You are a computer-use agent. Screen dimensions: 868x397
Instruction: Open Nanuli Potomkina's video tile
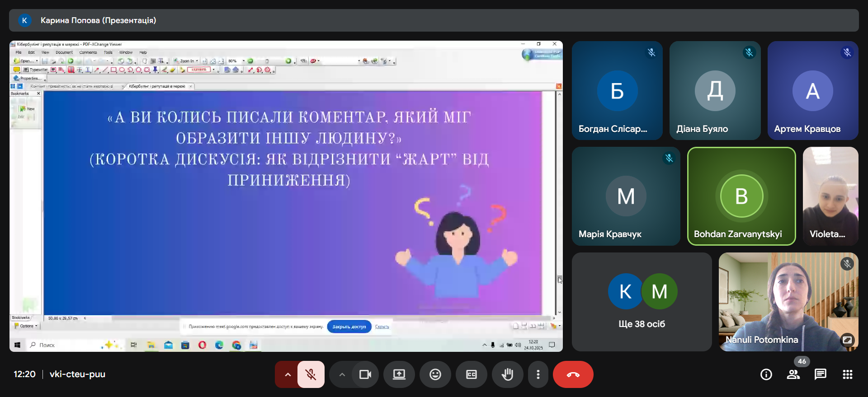788,302
